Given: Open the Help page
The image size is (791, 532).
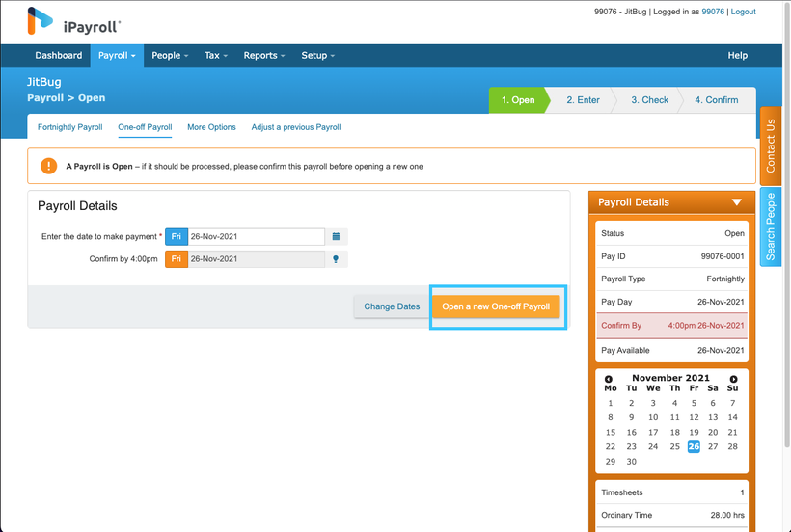Looking at the screenshot, I should [x=737, y=56].
